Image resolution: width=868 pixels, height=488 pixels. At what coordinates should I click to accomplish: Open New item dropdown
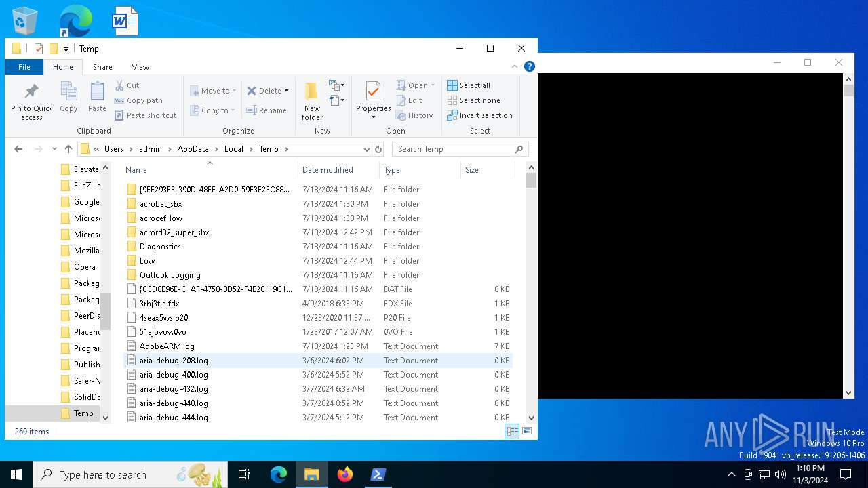click(x=337, y=85)
